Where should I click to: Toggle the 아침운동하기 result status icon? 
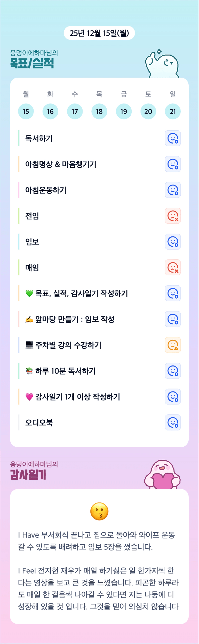click(x=173, y=190)
